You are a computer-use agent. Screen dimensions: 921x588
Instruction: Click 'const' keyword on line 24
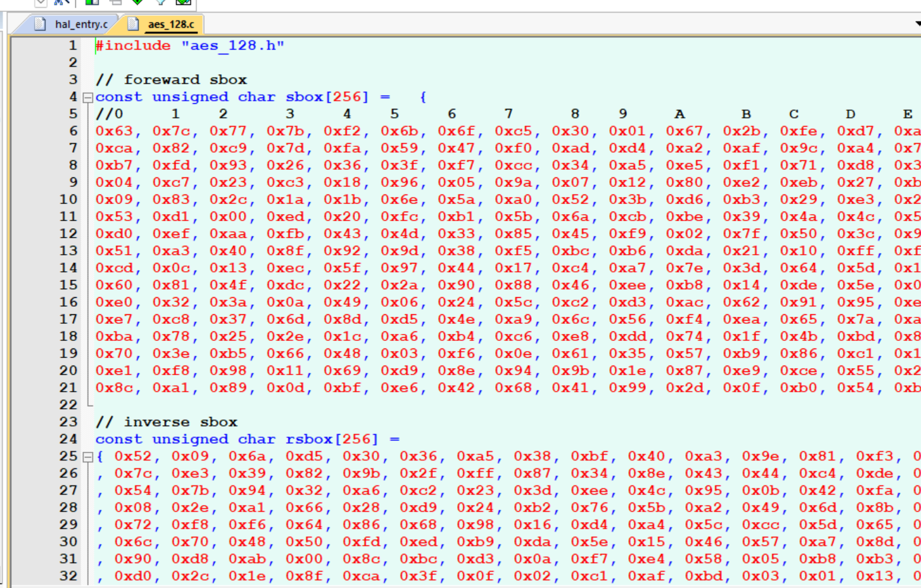119,439
